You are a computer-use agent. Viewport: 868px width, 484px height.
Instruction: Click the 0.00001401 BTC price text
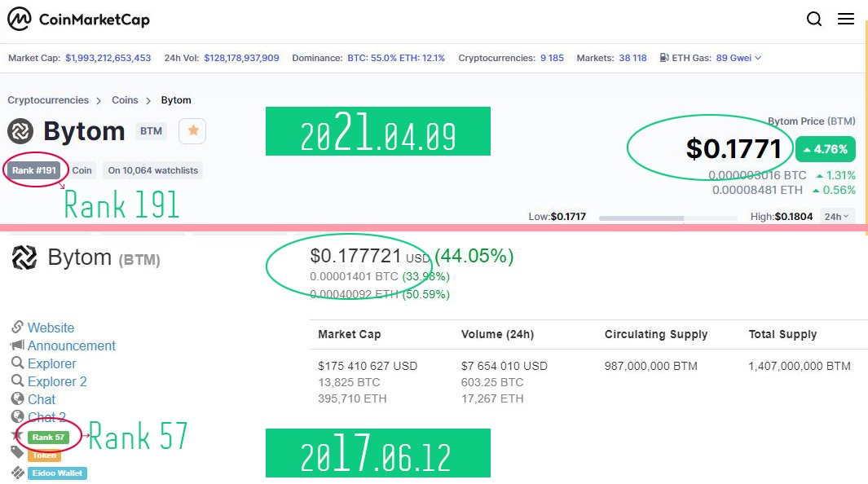click(x=354, y=276)
